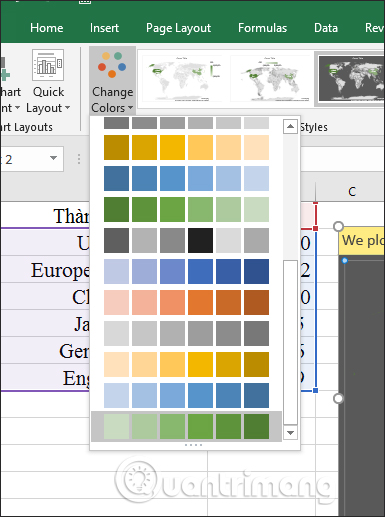Go to the Formulas tab
Screen dimensions: 385x517
coord(262,28)
